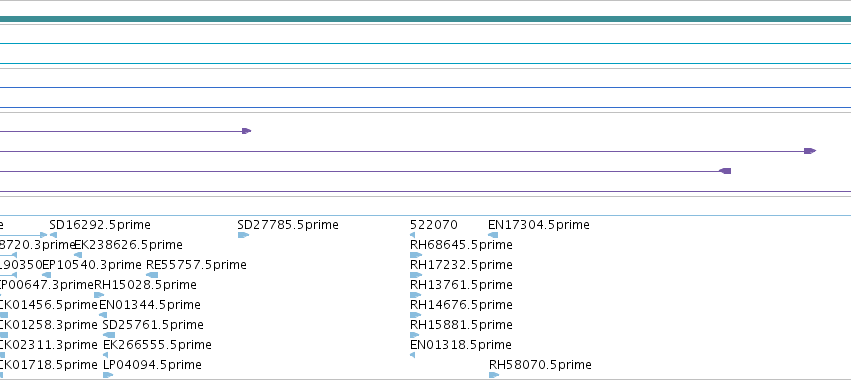Click the RH13761.5prime feature marker
This screenshot has width=851, height=380.
(416, 295)
